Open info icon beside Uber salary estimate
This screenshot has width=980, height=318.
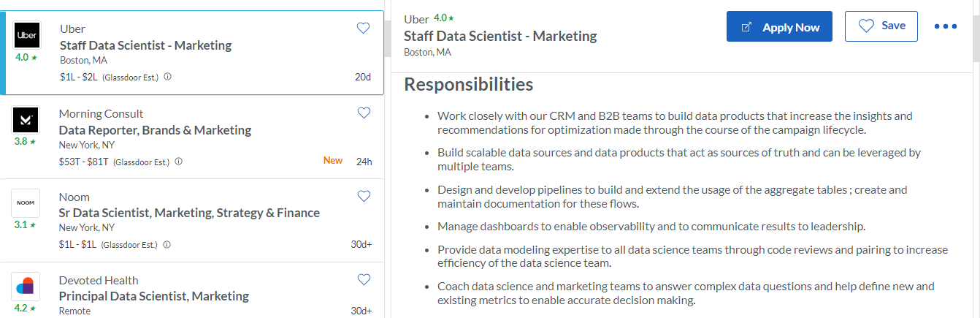point(167,77)
